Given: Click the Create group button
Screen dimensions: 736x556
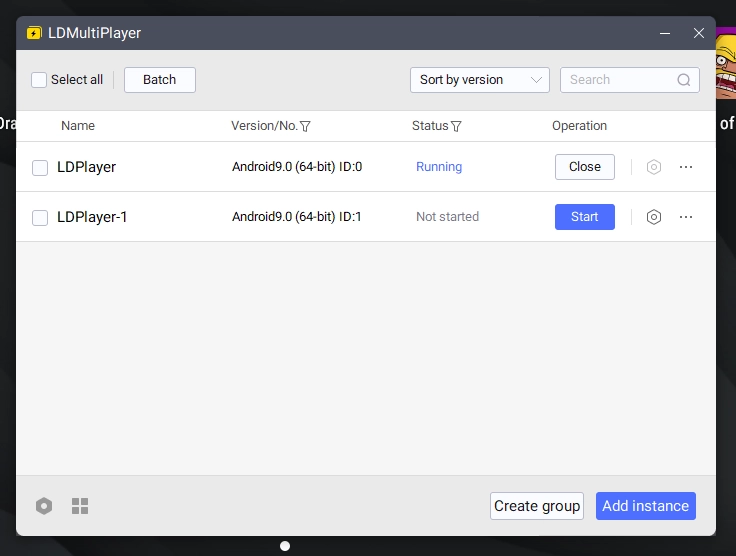Looking at the screenshot, I should click(537, 506).
